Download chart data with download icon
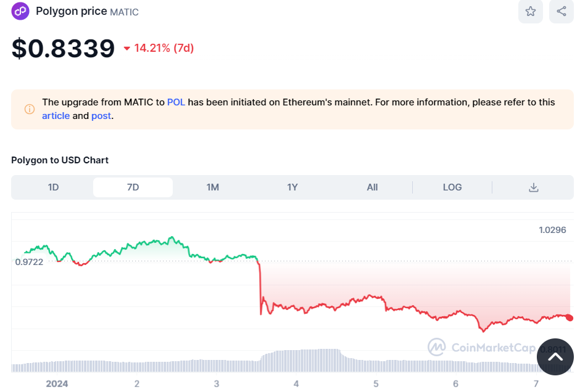This screenshot has height=392, width=580. 533,187
